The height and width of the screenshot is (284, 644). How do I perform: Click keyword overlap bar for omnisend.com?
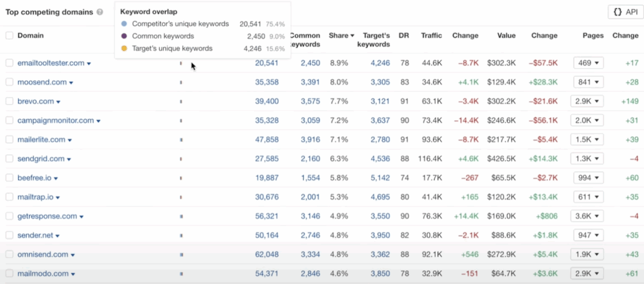181,254
